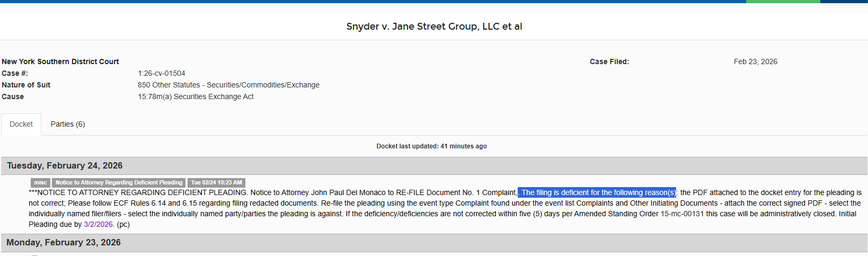Open the Parties (6) tab

coord(68,124)
